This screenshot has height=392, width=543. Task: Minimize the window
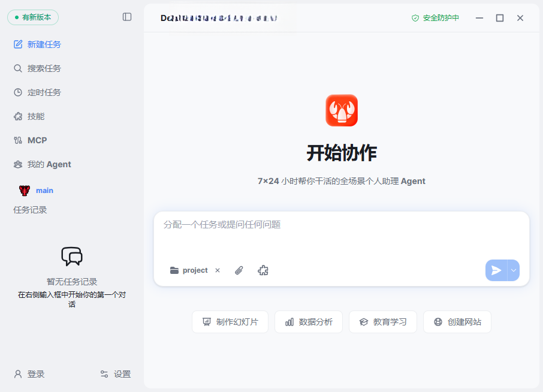[x=479, y=18]
